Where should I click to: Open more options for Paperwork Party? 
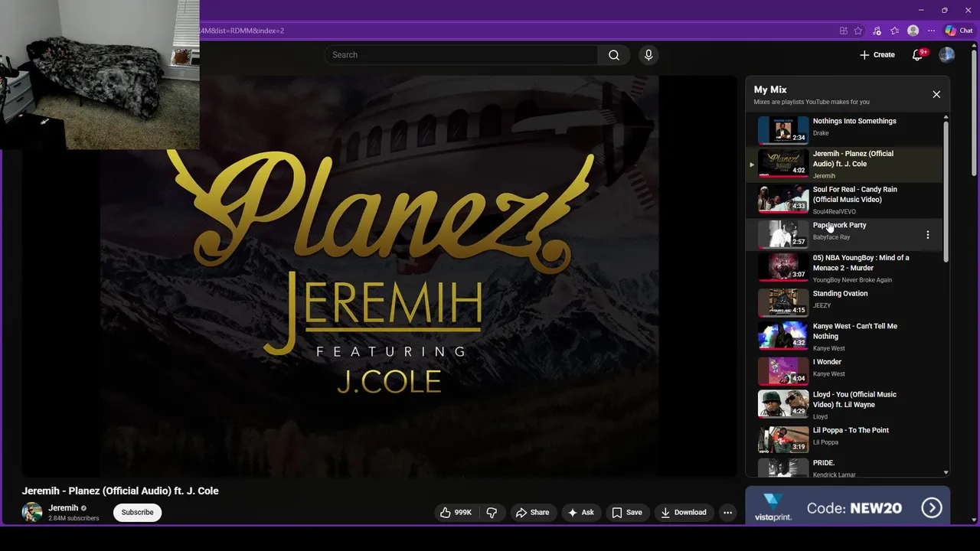point(928,235)
